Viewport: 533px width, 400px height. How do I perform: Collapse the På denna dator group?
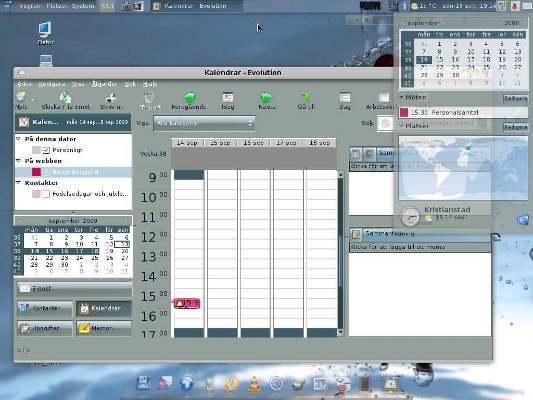[18, 139]
